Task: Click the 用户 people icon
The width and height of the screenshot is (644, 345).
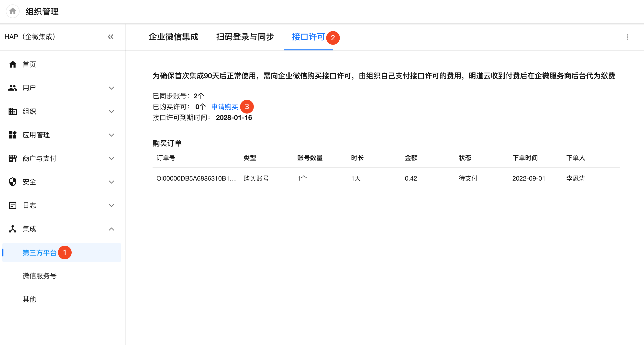Action: tap(12, 88)
